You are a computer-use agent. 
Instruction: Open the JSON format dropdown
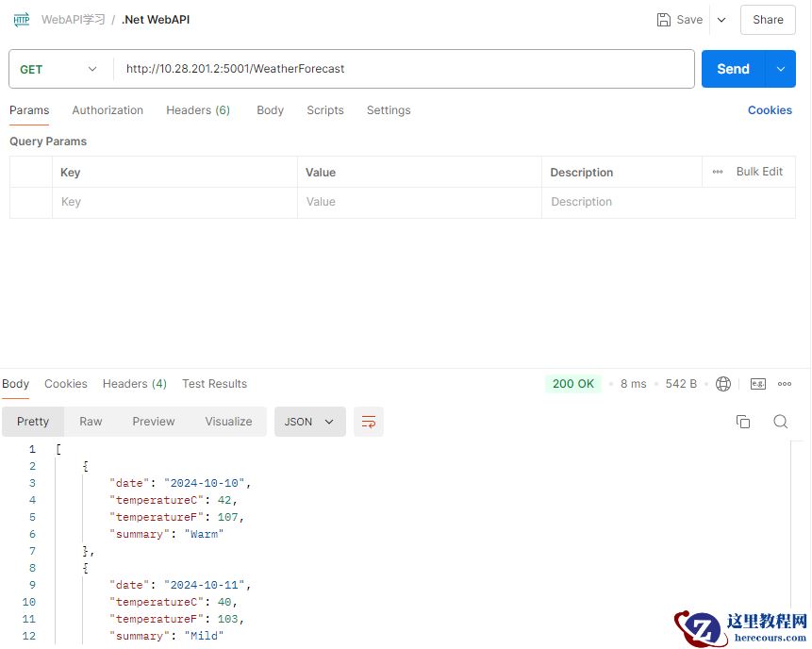point(309,422)
